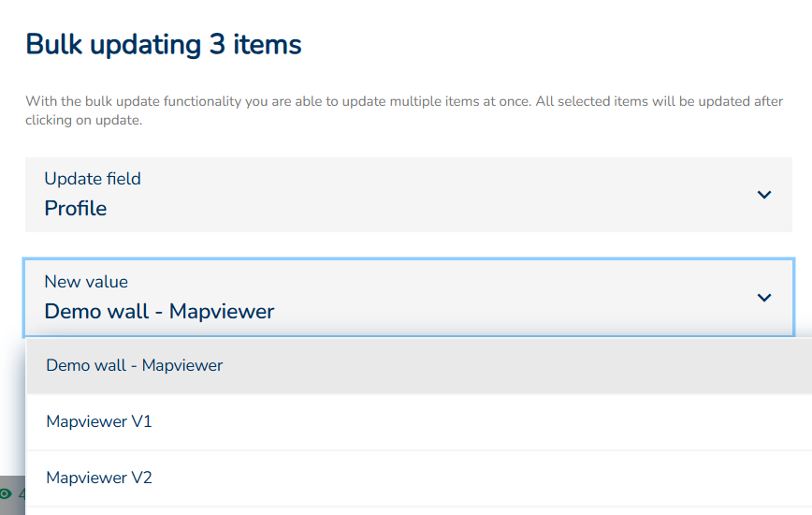Click the green number beside the eye icon

pos(22,493)
